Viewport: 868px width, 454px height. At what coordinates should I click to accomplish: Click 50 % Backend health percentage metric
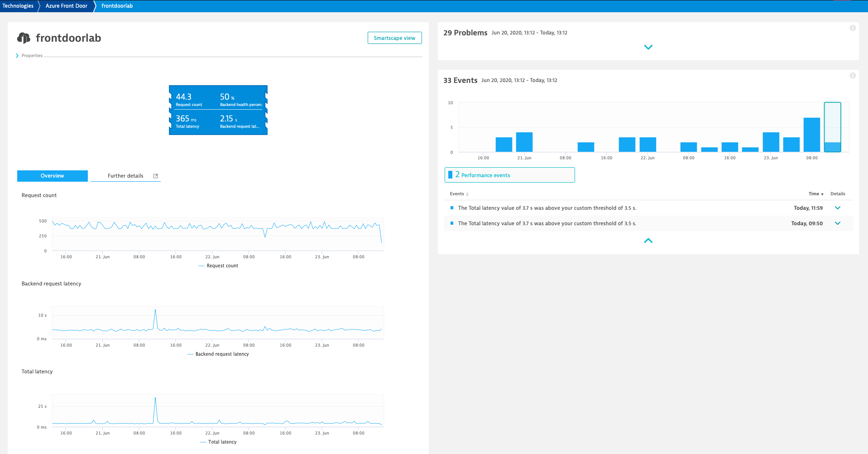pos(241,100)
